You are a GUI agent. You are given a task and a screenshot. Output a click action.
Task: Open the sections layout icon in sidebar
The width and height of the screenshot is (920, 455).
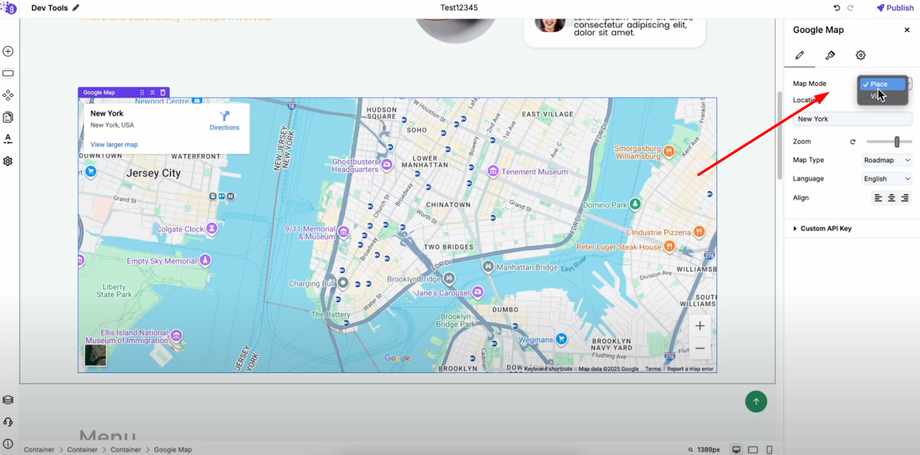coord(8,73)
